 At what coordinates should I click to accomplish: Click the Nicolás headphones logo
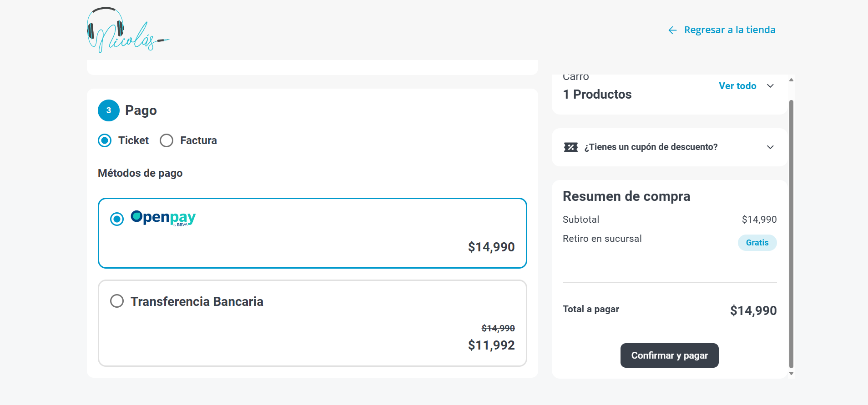pos(127,30)
